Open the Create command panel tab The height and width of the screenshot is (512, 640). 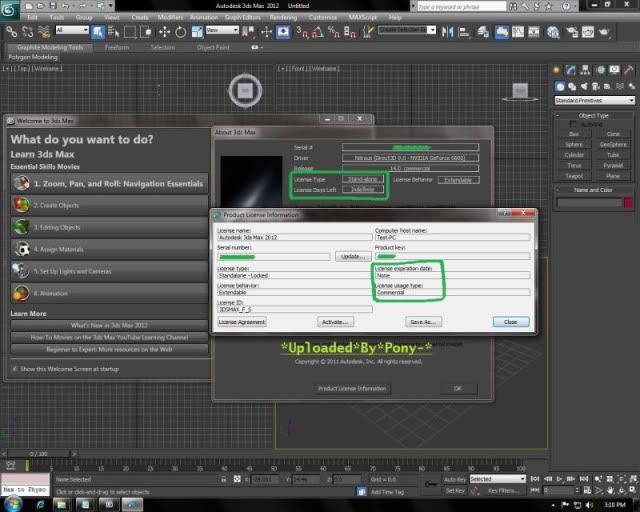pyautogui.click(x=556, y=70)
